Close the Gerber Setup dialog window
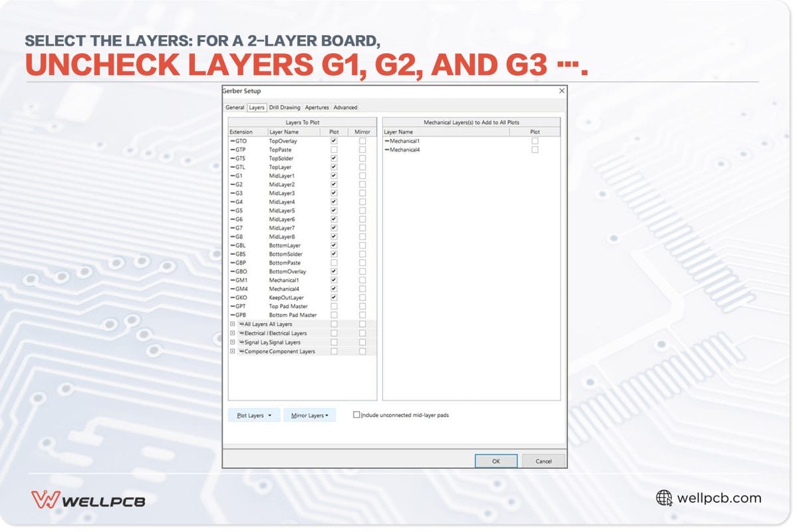Screen dimensions: 798x532 (562, 90)
